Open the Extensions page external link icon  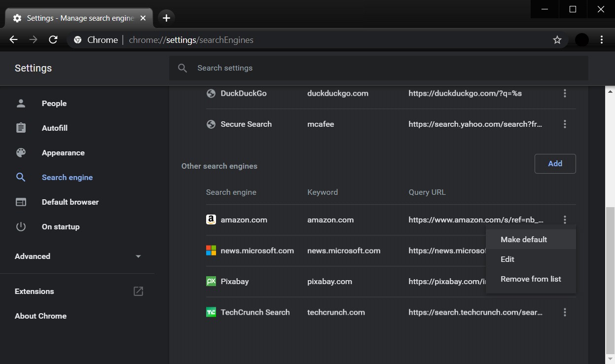[x=138, y=291]
